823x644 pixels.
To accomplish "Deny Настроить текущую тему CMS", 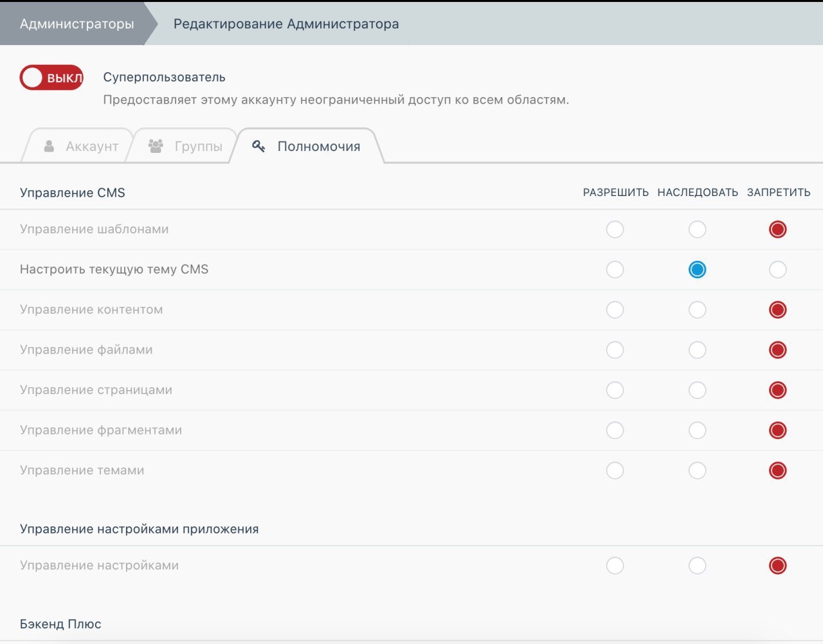I will tap(778, 269).
